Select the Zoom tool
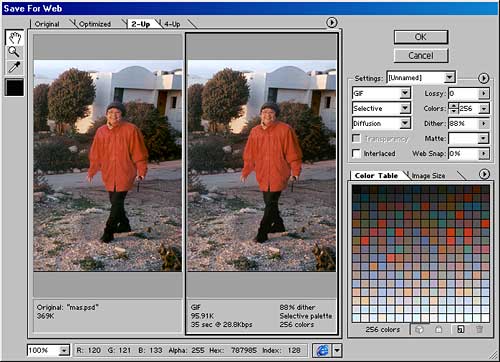Image resolution: width=500 pixels, height=362 pixels. coord(14,52)
